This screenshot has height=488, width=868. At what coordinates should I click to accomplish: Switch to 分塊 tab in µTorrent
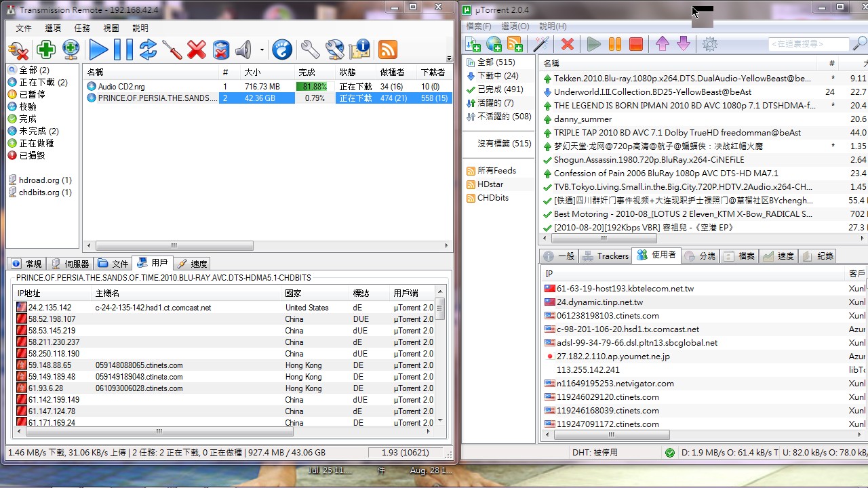pyautogui.click(x=700, y=256)
